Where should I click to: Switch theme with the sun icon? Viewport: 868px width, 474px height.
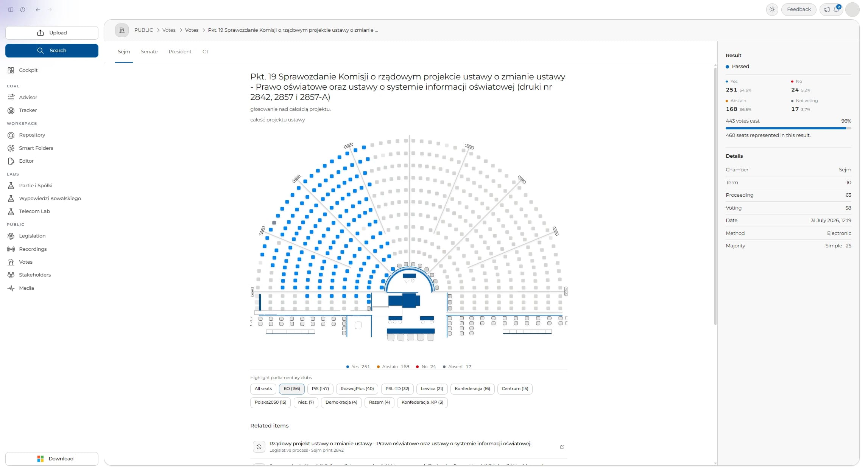pyautogui.click(x=772, y=9)
